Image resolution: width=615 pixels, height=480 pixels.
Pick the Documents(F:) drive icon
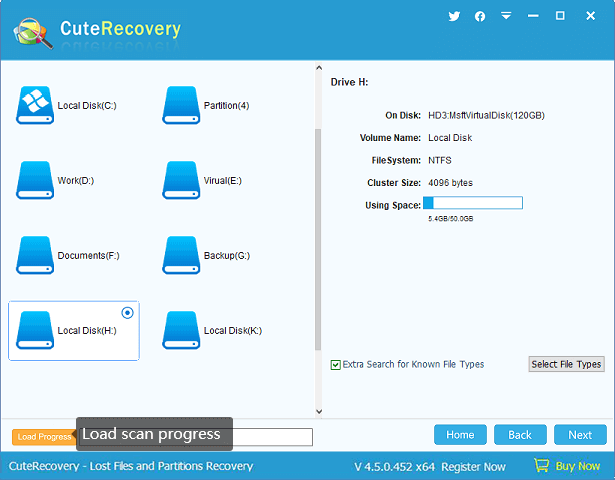pos(35,255)
